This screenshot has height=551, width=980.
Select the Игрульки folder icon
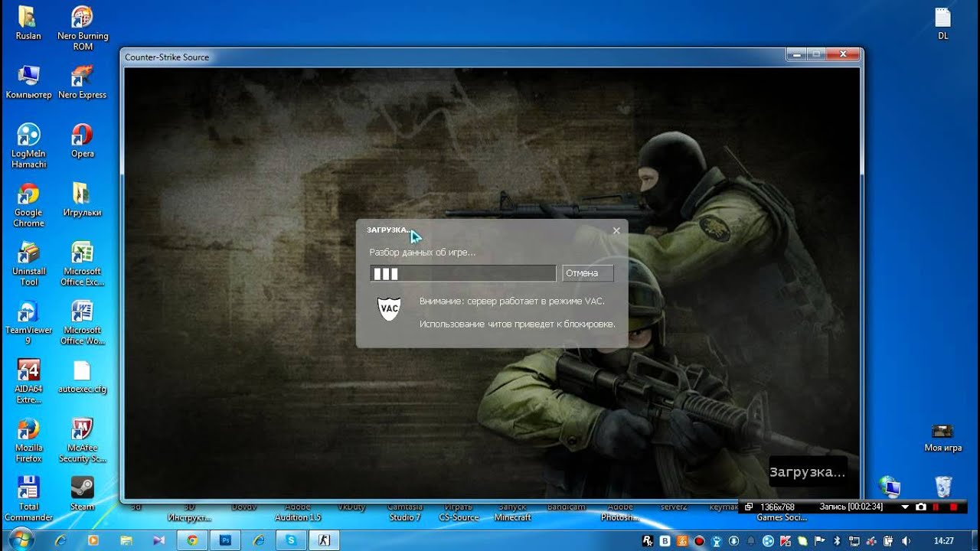point(83,200)
